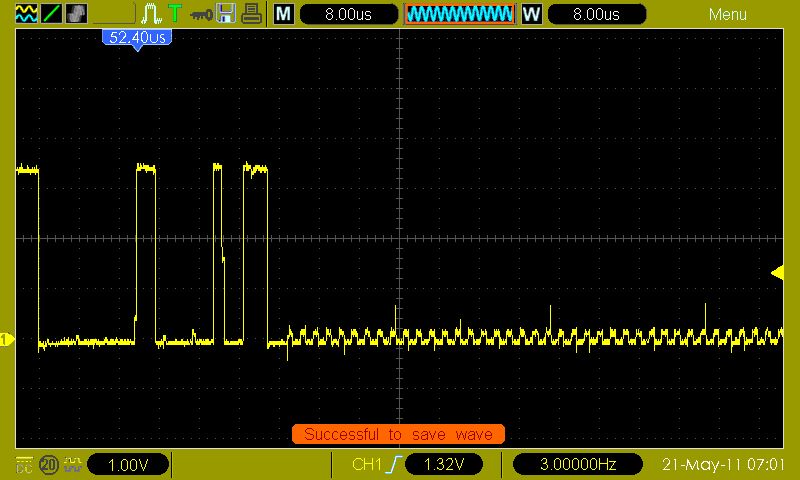Click the yellow trigger level arrow marker
Screen dimensions: 800x480
(x=777, y=273)
